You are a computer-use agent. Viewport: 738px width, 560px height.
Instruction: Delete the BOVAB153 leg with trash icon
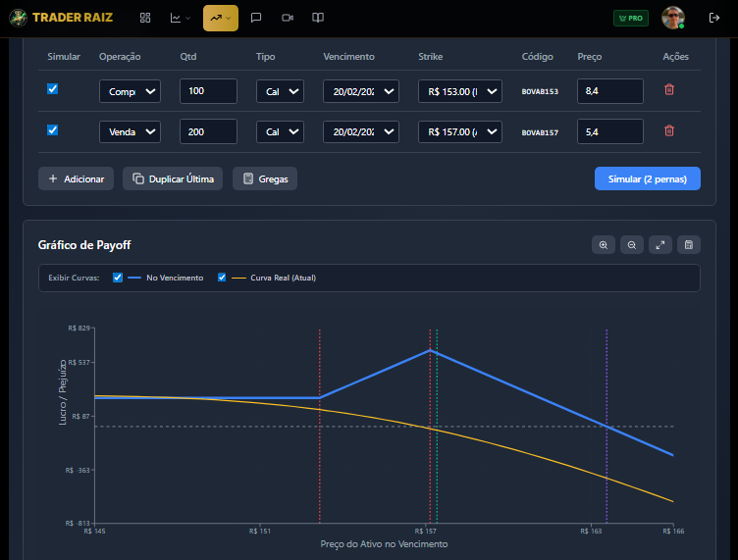click(x=669, y=90)
